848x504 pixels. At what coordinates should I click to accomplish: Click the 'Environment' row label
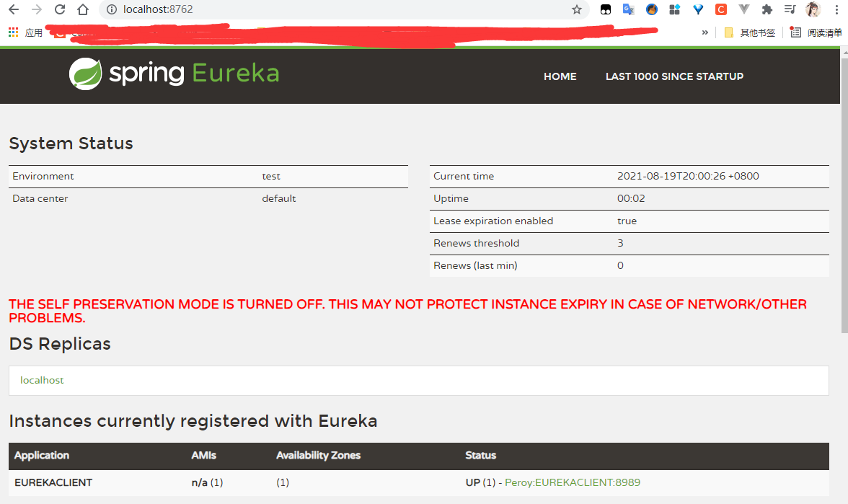[x=43, y=176]
